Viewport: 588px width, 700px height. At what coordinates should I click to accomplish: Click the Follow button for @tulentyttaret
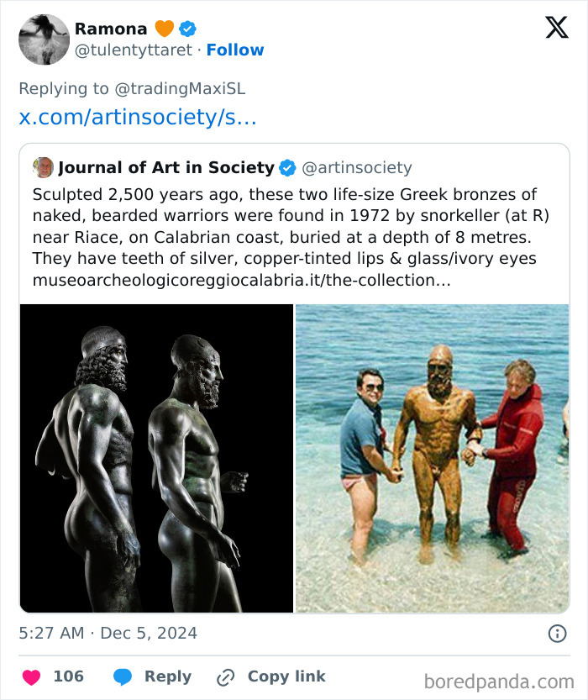point(236,50)
